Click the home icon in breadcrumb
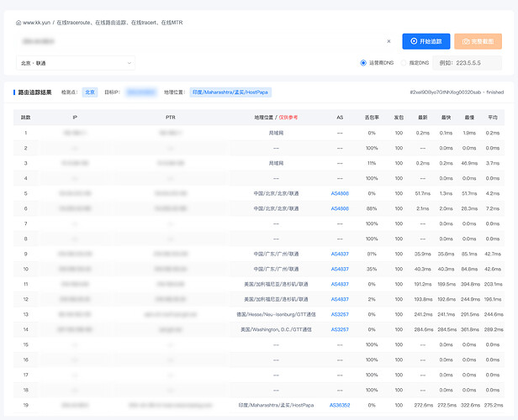The height and width of the screenshot is (420, 518). 18,23
